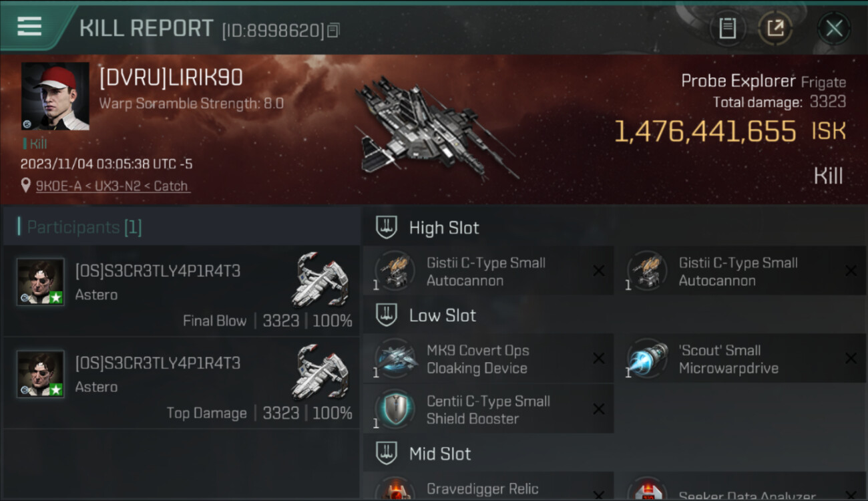This screenshot has height=501, width=868.
Task: Open the 9KOE-A location link
Action: (x=112, y=186)
